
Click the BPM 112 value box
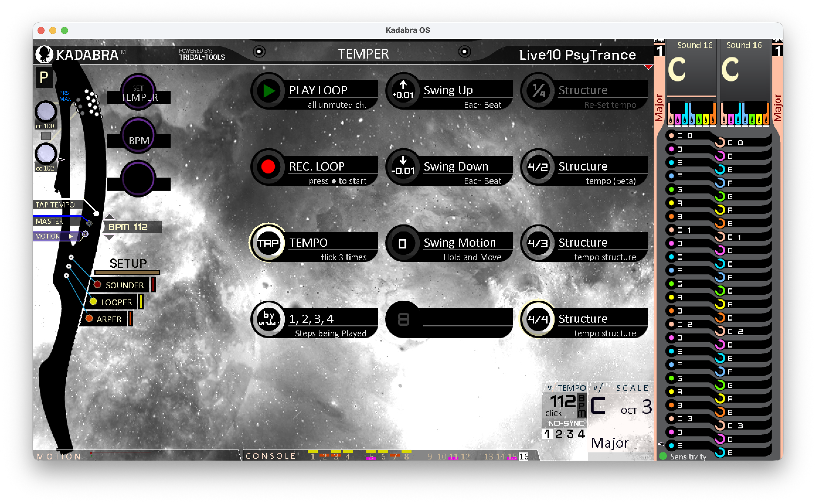132,227
